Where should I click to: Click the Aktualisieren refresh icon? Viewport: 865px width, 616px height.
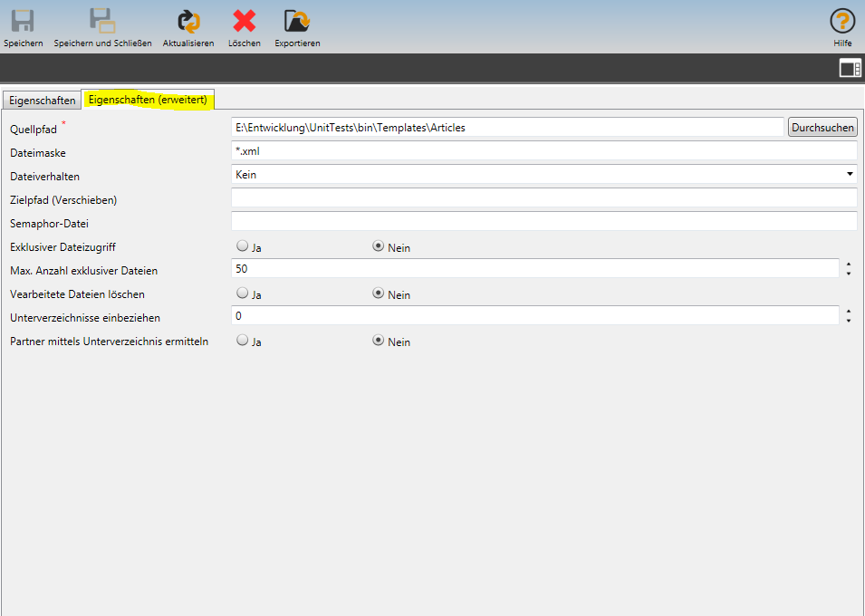188,22
